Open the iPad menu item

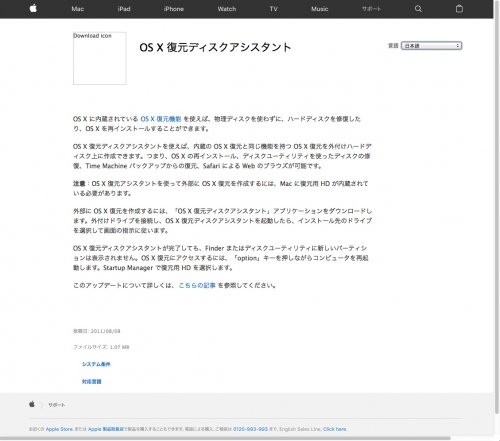[x=124, y=9]
